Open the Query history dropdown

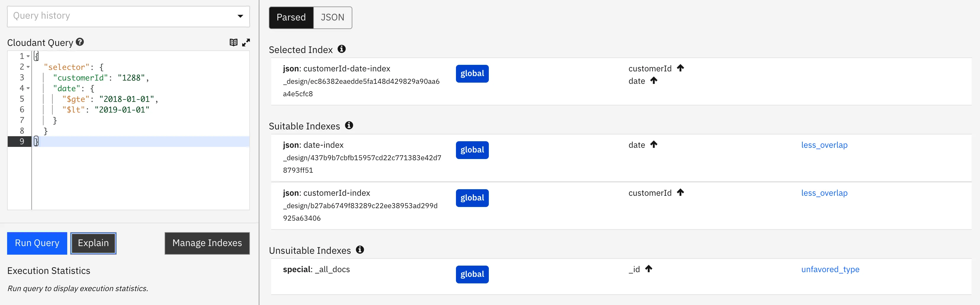tap(128, 16)
